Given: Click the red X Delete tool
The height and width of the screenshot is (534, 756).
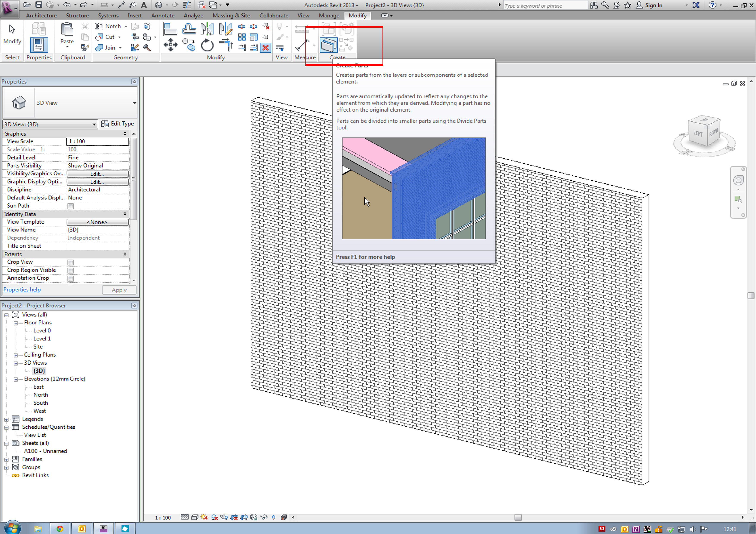Looking at the screenshot, I should [x=265, y=48].
